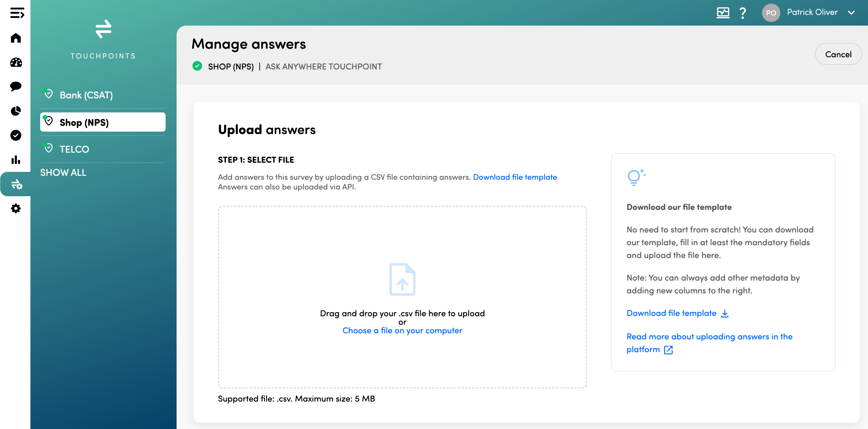Open the speech bubble feedback icon
Image resolution: width=868 pixels, height=429 pixels.
pos(16,86)
